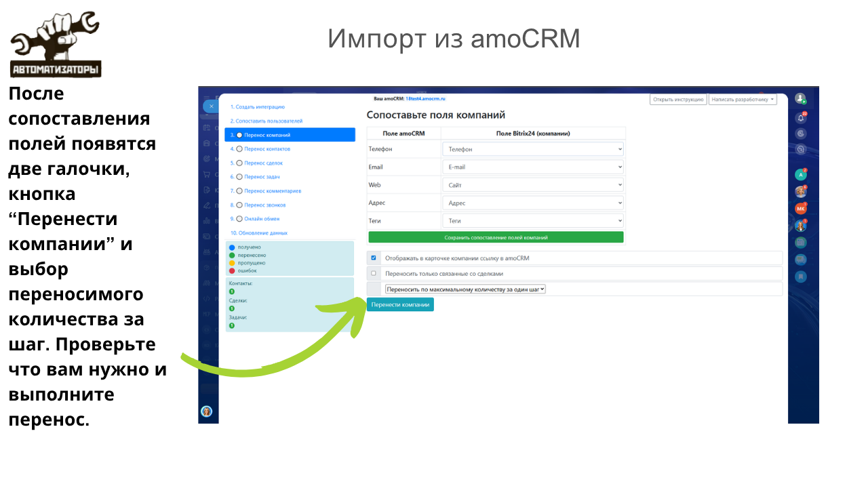Open the chat search icon in the right sidebar

tap(801, 150)
